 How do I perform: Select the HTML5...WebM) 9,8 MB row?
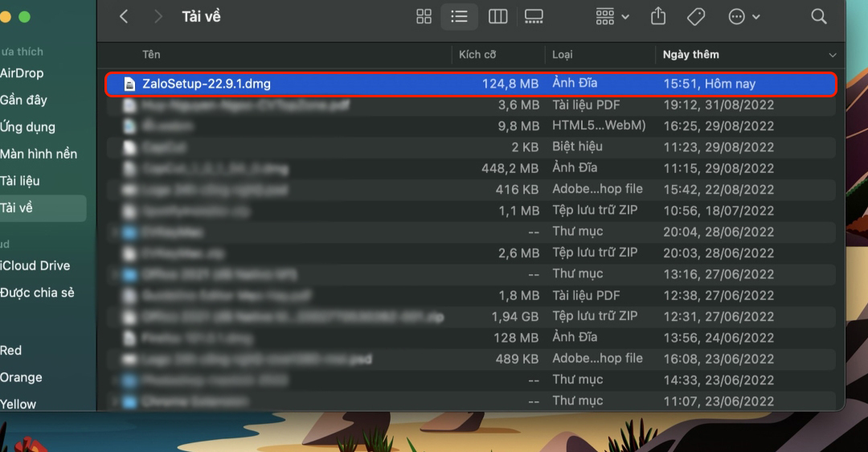(470, 125)
